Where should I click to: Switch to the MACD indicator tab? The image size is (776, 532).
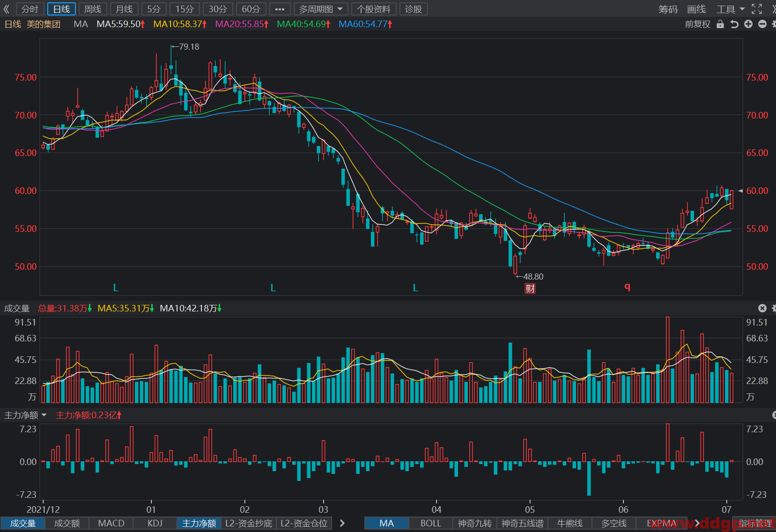coord(111,523)
